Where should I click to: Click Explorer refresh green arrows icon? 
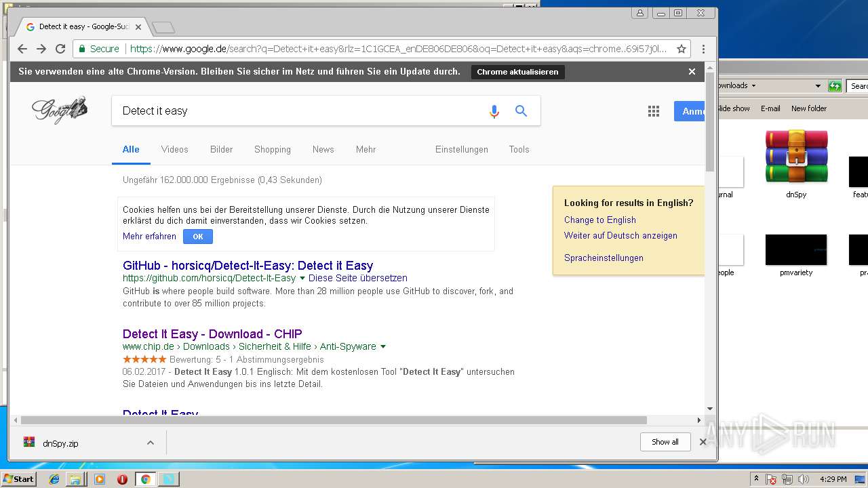click(x=835, y=86)
